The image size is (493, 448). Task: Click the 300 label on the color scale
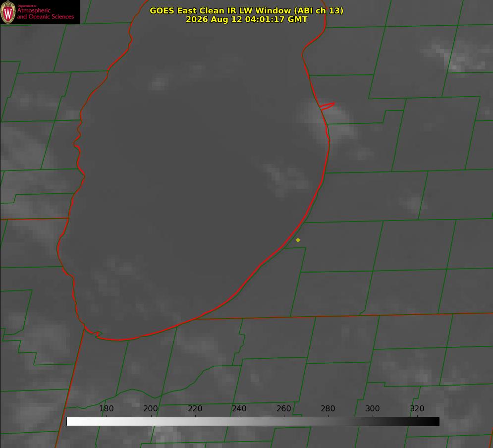click(x=373, y=408)
